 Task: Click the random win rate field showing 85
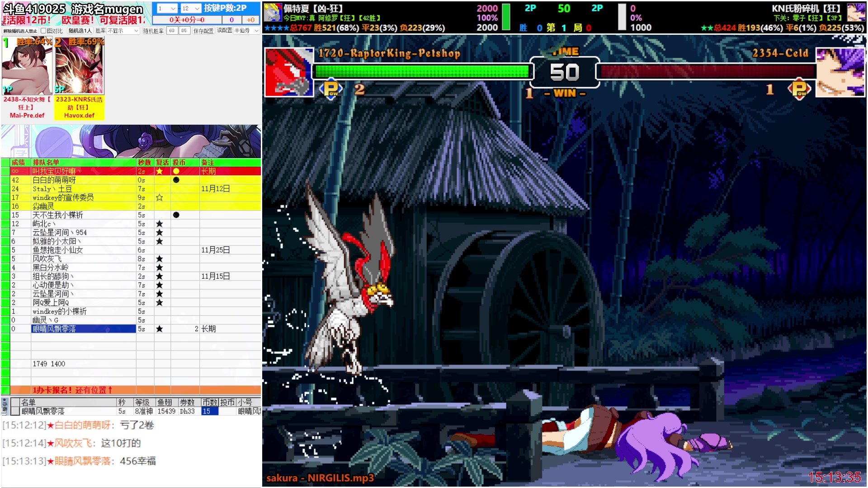[x=184, y=31]
